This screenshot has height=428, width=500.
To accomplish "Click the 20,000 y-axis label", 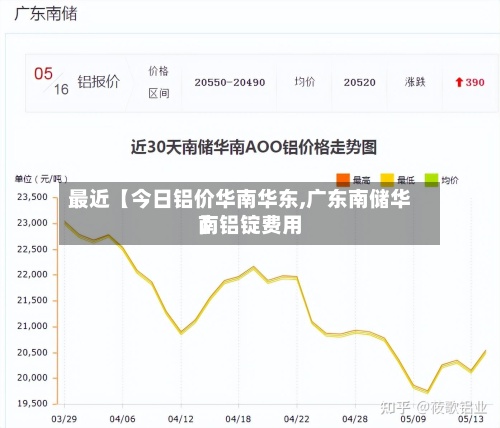I will point(32,378).
